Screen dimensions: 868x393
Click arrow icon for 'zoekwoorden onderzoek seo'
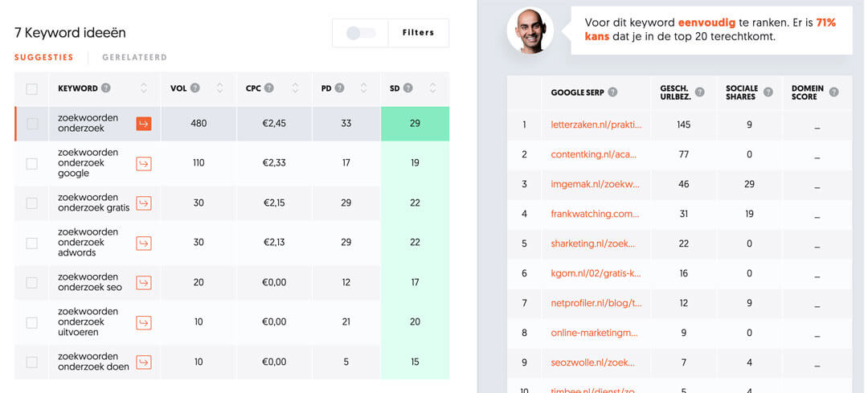[x=144, y=282]
